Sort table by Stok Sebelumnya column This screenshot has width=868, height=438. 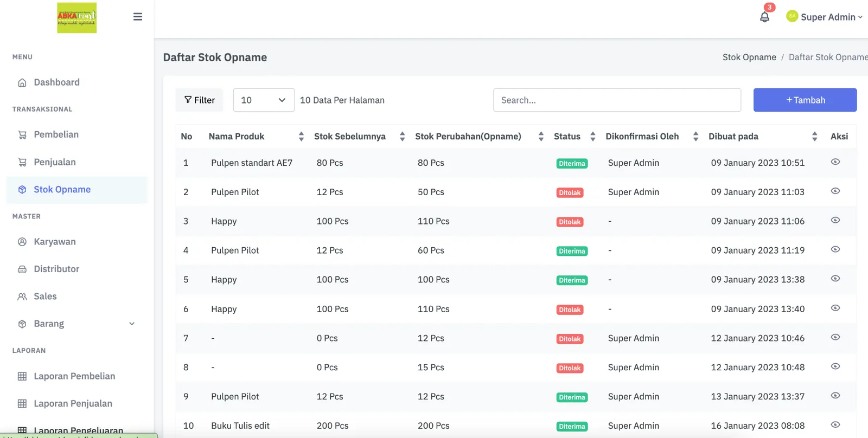tap(402, 137)
